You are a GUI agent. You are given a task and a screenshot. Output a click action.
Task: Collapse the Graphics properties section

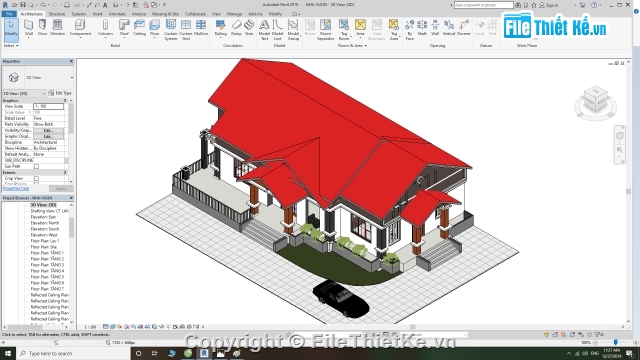point(65,100)
